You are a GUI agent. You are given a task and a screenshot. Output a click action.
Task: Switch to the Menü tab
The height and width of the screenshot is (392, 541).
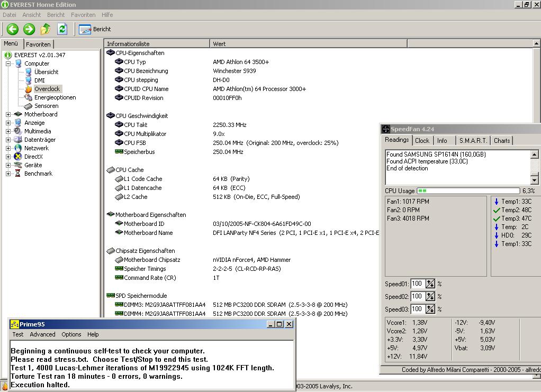(x=11, y=43)
